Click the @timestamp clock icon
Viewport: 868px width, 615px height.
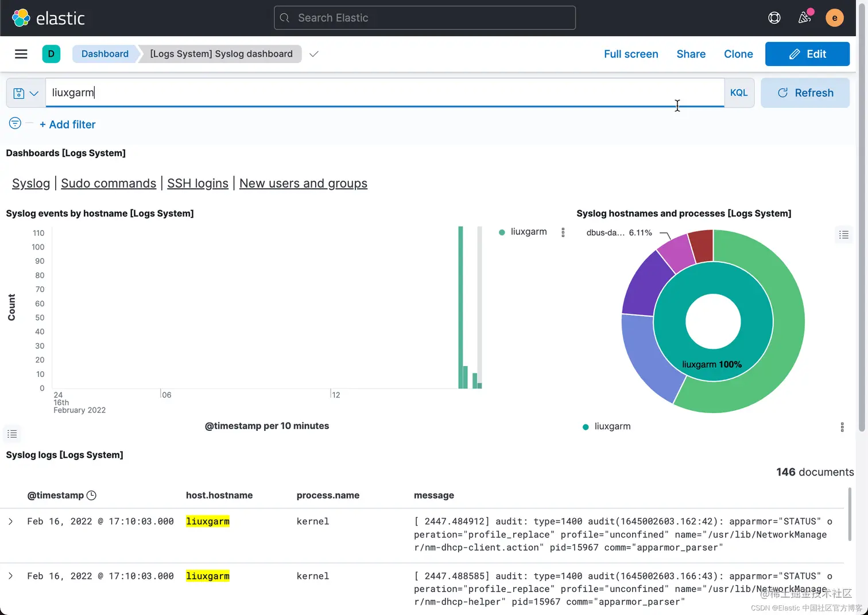pos(91,495)
